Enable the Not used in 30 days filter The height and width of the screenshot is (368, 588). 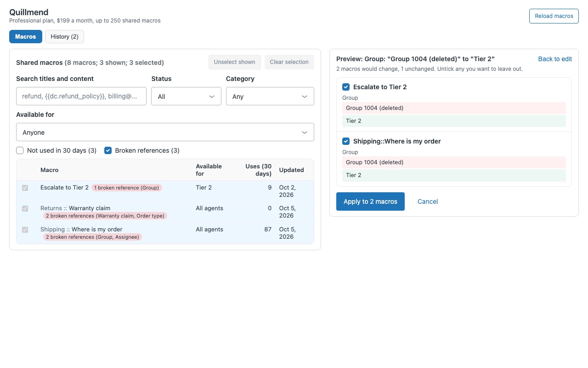[20, 150]
